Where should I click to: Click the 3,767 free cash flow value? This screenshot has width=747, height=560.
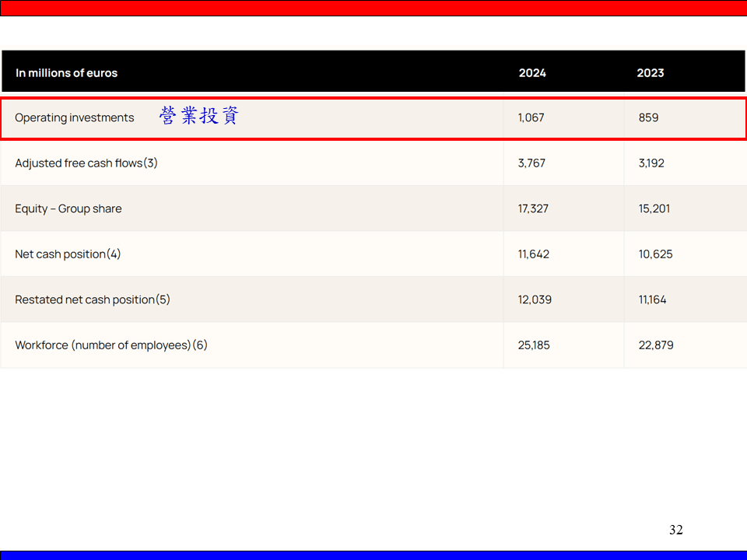tap(531, 163)
